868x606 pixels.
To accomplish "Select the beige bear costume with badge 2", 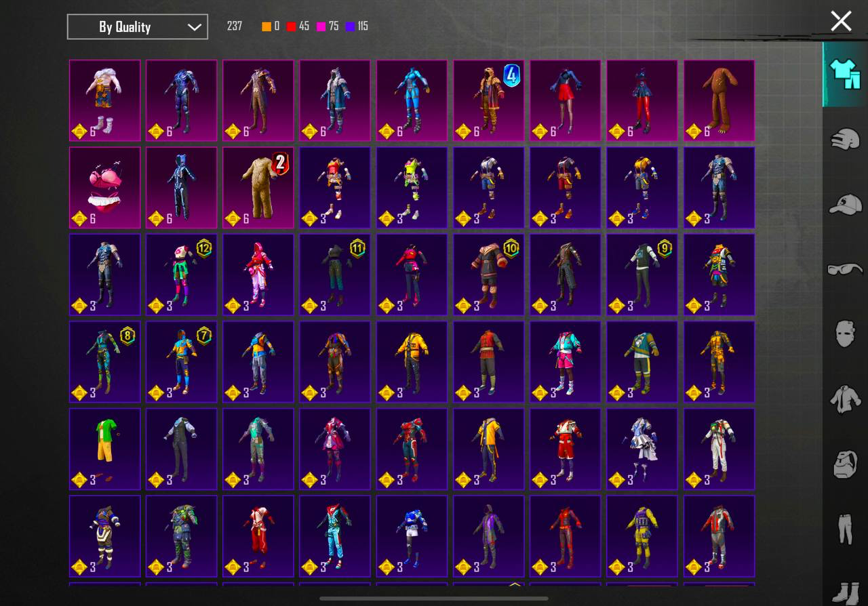I will 258,188.
